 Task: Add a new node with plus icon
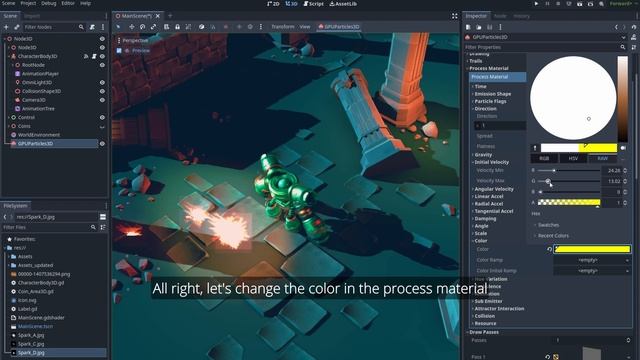pyautogui.click(x=6, y=27)
